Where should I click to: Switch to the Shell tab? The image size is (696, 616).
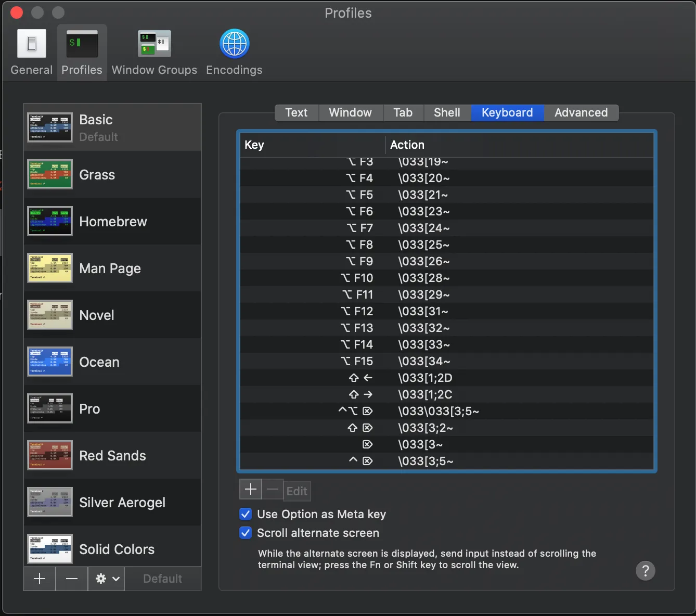(447, 113)
